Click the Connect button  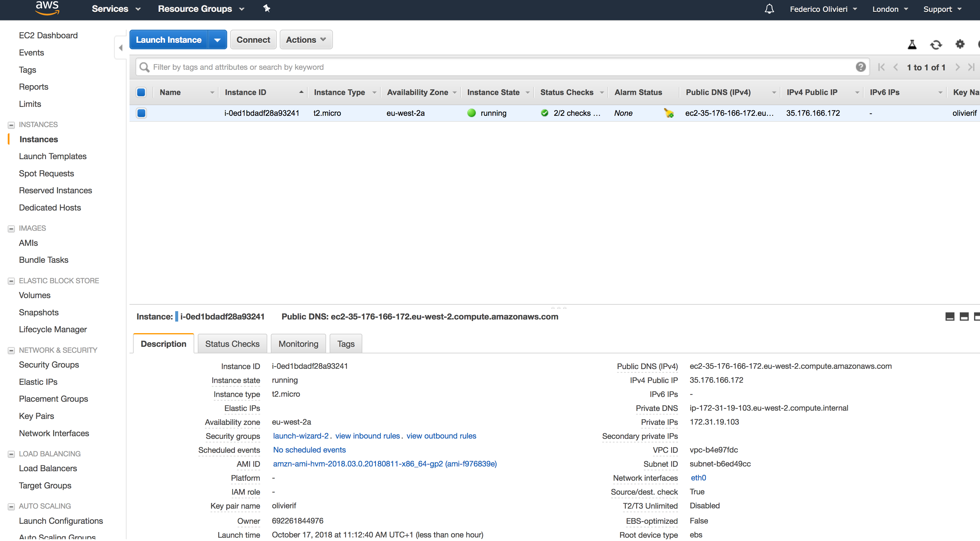[253, 39]
